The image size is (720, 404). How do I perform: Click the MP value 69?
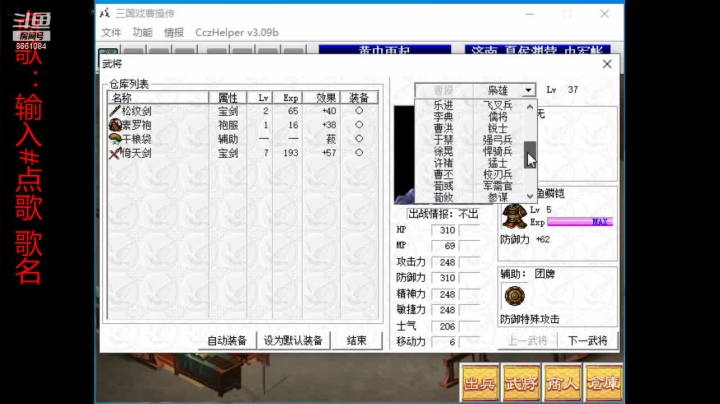(x=444, y=246)
